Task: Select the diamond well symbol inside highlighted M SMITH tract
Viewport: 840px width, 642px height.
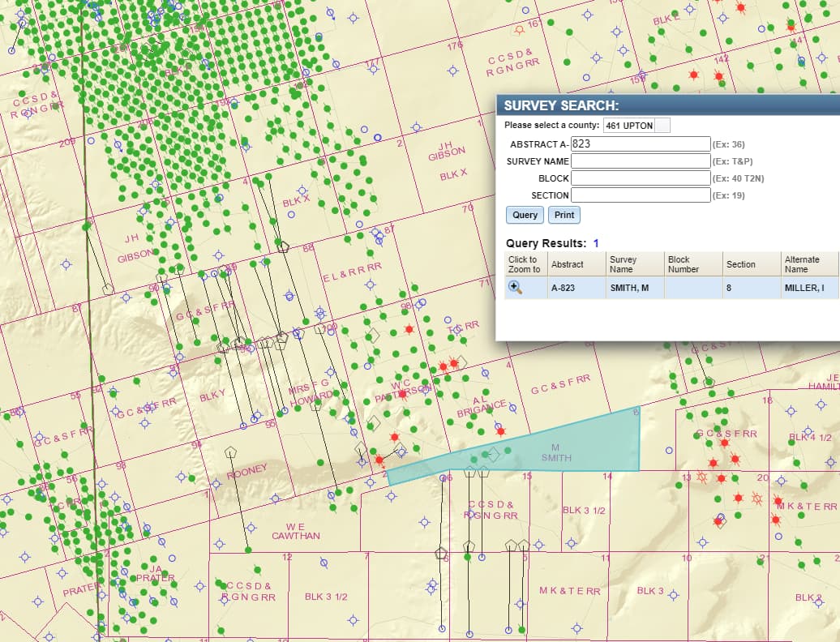Action: click(494, 455)
